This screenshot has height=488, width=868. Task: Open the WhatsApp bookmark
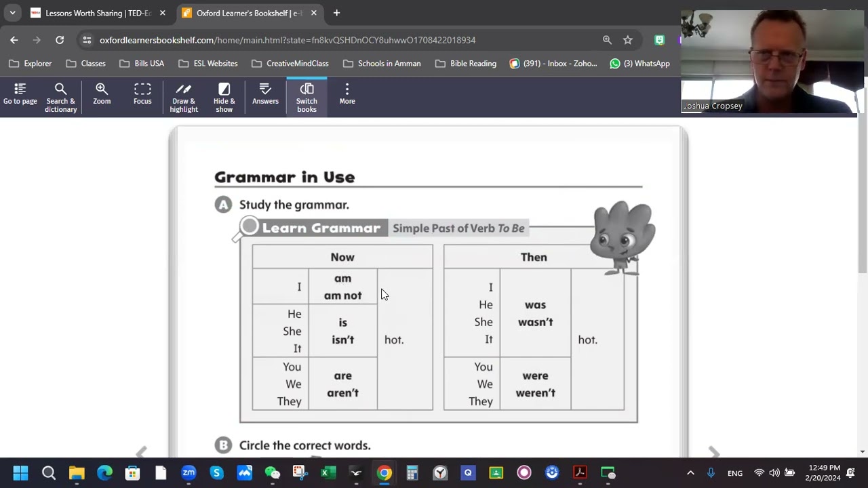pos(640,63)
